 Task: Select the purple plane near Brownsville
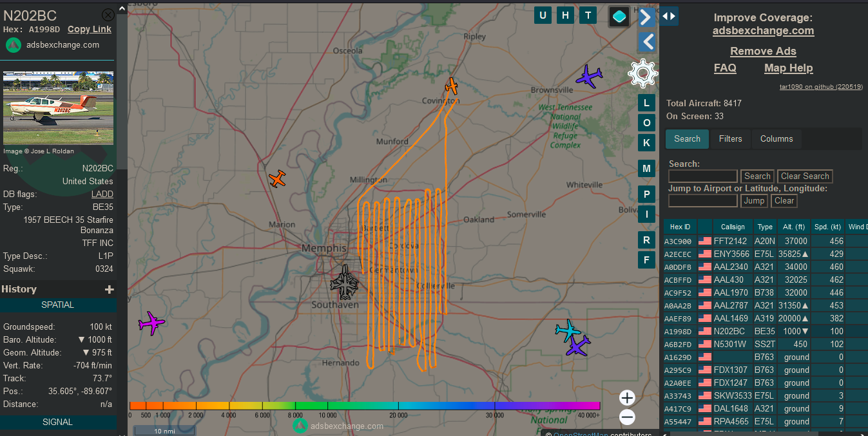[x=589, y=77]
